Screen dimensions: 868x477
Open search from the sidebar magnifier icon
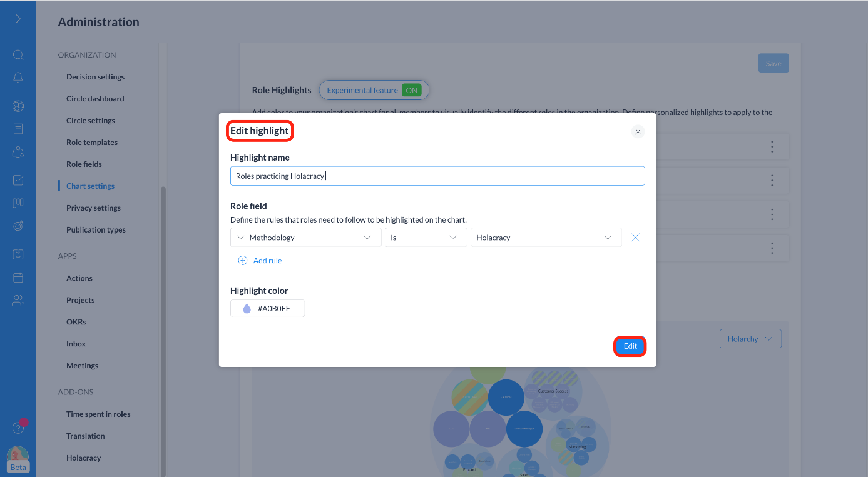pyautogui.click(x=18, y=55)
